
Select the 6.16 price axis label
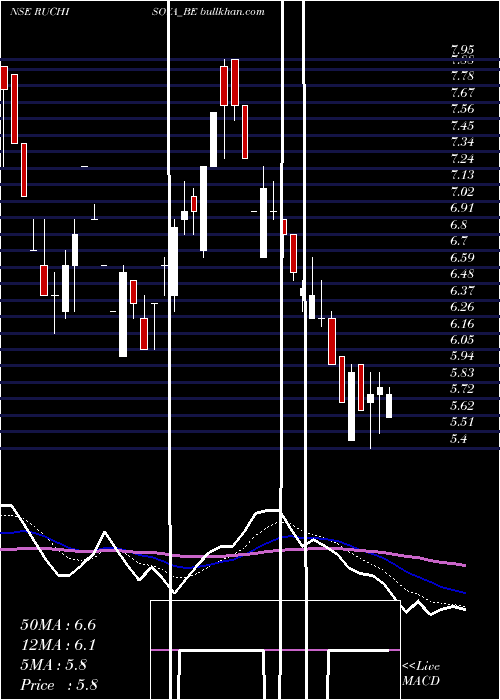pos(462,323)
